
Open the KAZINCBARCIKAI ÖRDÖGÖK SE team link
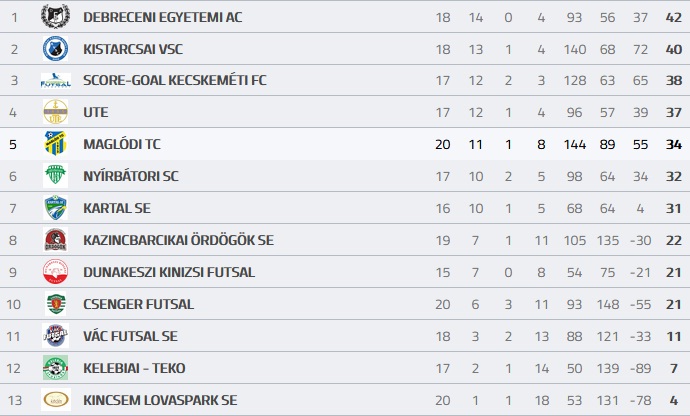(x=178, y=240)
